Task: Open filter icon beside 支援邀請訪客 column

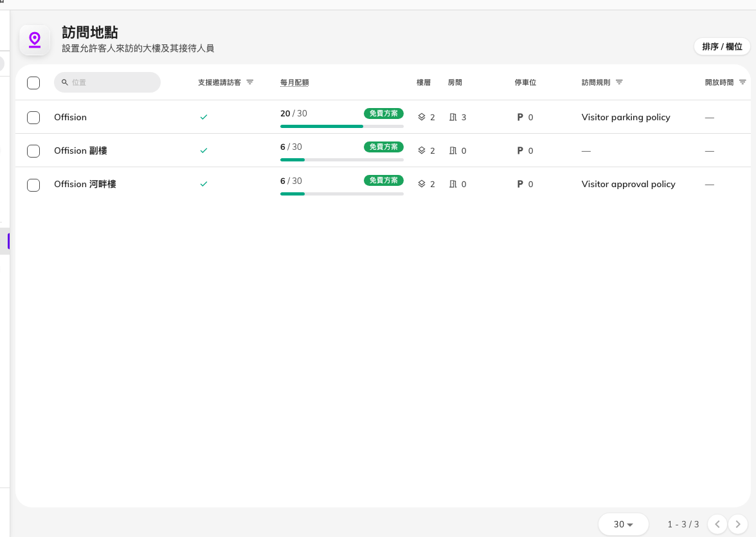Action: coord(249,82)
